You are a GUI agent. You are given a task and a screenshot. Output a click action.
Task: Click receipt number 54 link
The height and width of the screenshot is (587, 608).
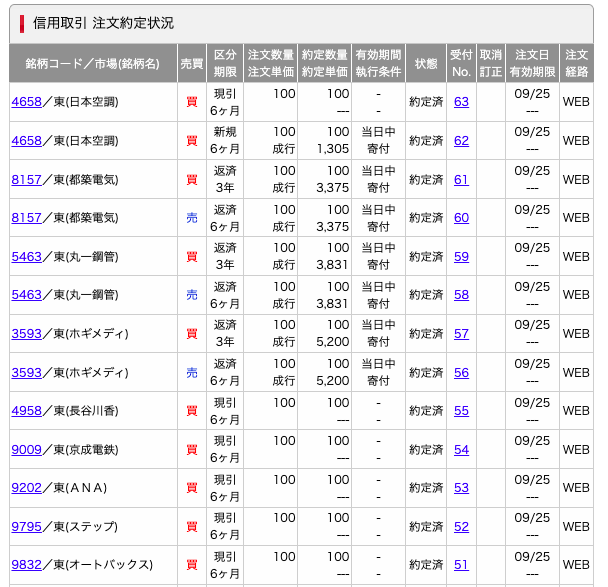click(461, 450)
